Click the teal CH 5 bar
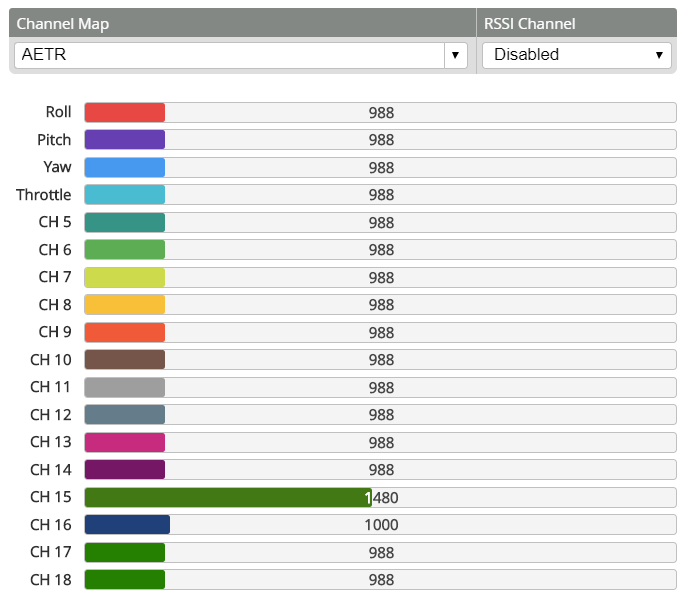689x600 pixels. coord(125,222)
